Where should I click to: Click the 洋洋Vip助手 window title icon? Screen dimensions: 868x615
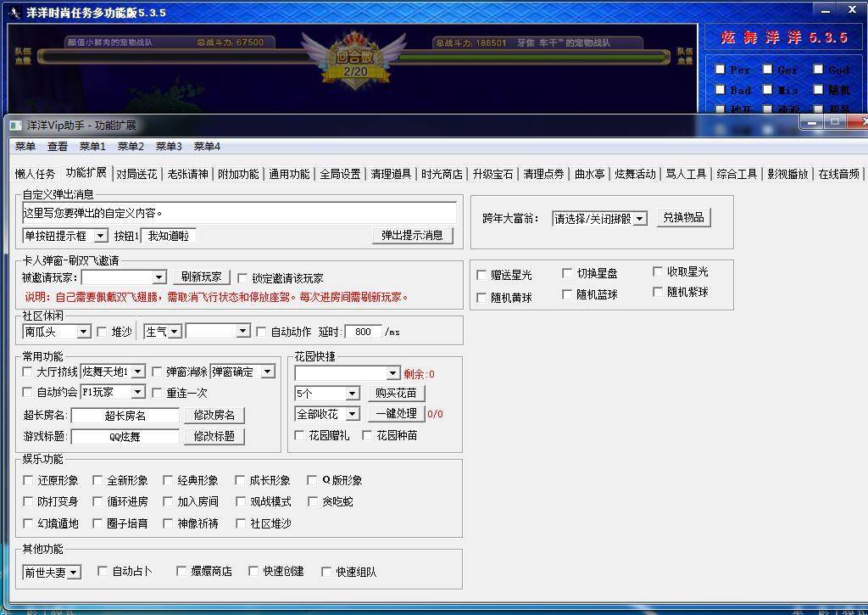[x=14, y=126]
